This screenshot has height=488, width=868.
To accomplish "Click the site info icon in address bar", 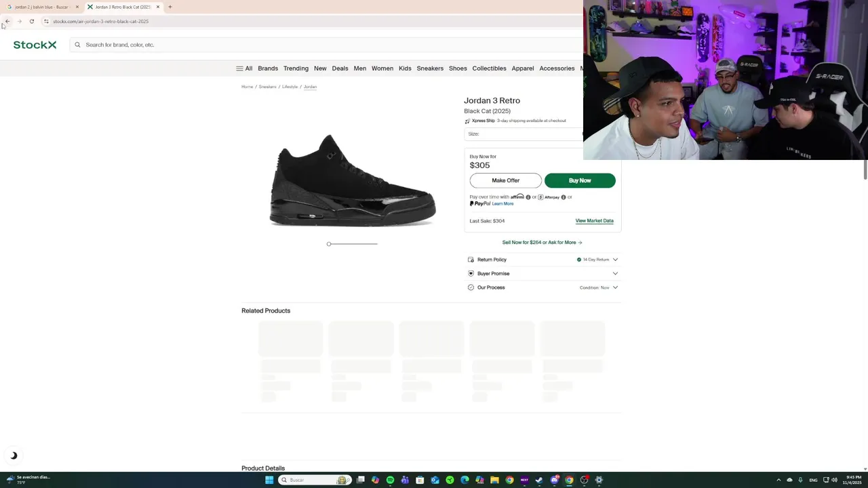I will point(46,21).
